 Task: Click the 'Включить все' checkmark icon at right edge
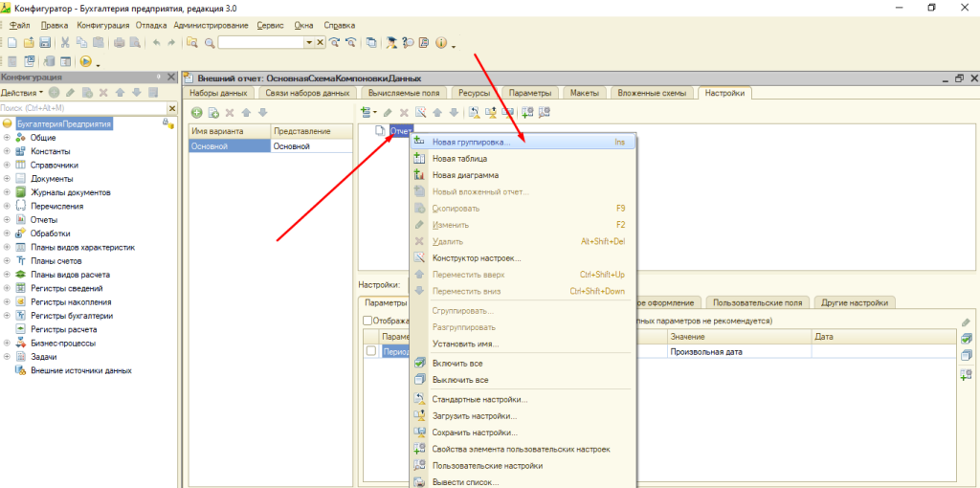pyautogui.click(x=966, y=339)
